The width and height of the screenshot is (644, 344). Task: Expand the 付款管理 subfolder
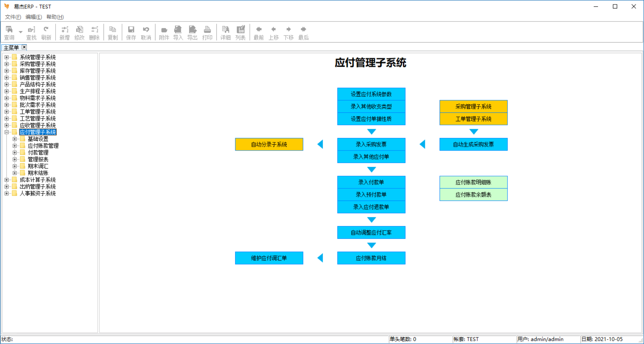(x=15, y=153)
